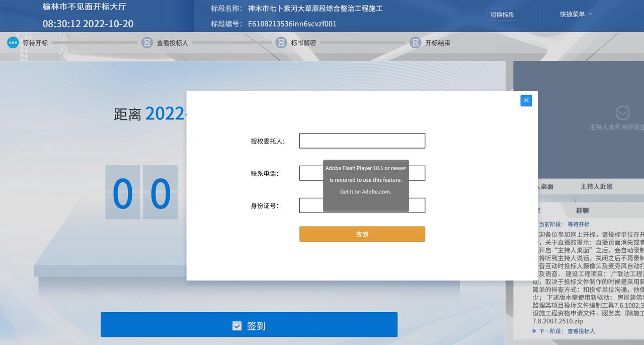Click the sad face icon in video panel

623,113
